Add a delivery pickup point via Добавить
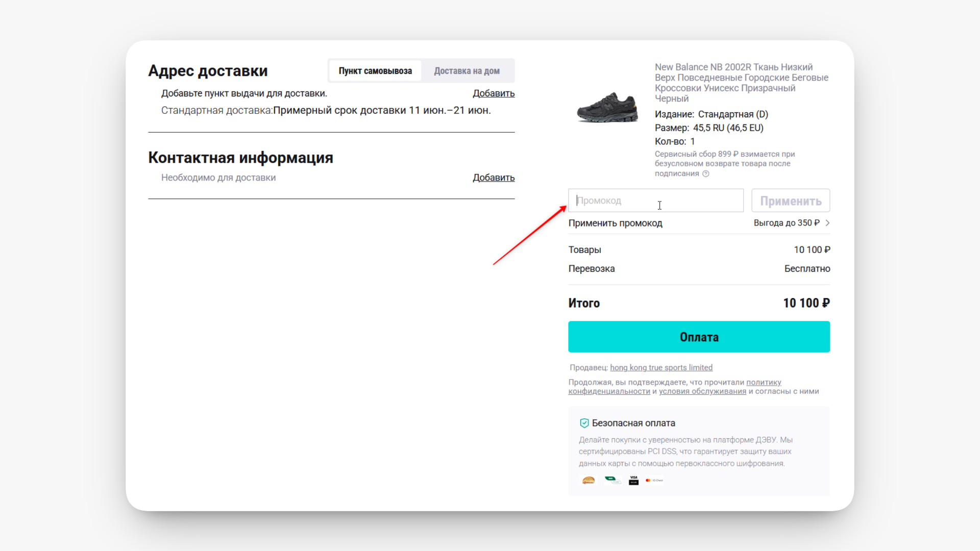This screenshot has height=551, width=980. 493,93
